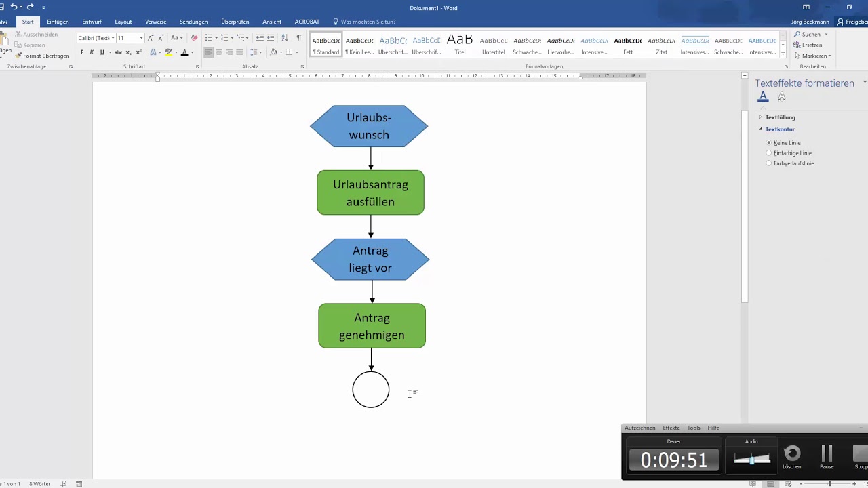
Task: Click Ausschneiden cut command
Action: (37, 34)
